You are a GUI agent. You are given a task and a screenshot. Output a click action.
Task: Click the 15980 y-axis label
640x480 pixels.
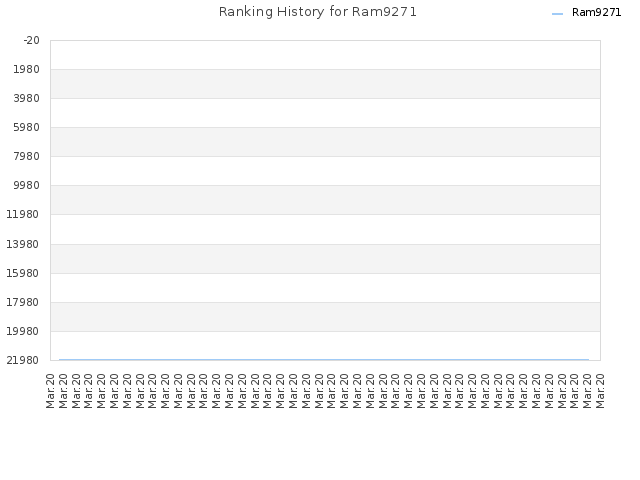coord(23,273)
